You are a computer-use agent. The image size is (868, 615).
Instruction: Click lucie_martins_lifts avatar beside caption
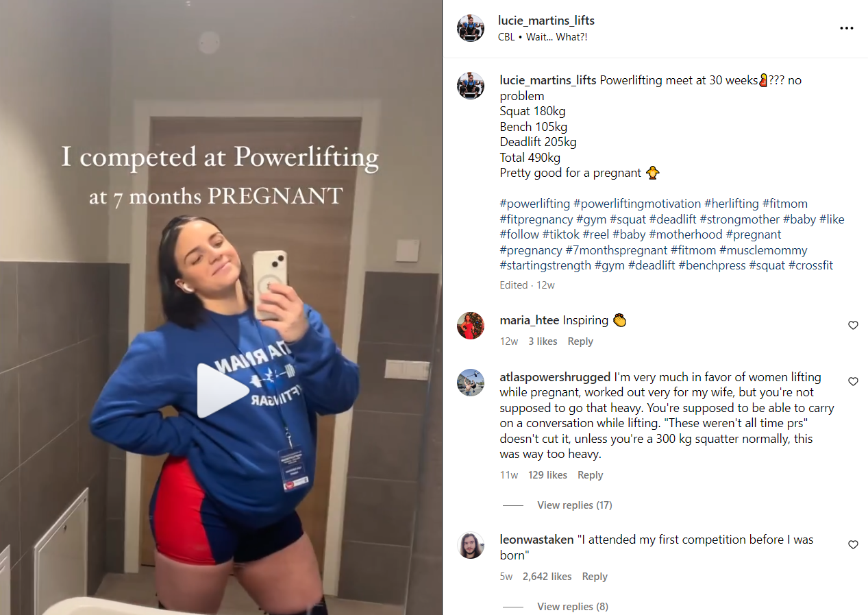click(x=471, y=86)
